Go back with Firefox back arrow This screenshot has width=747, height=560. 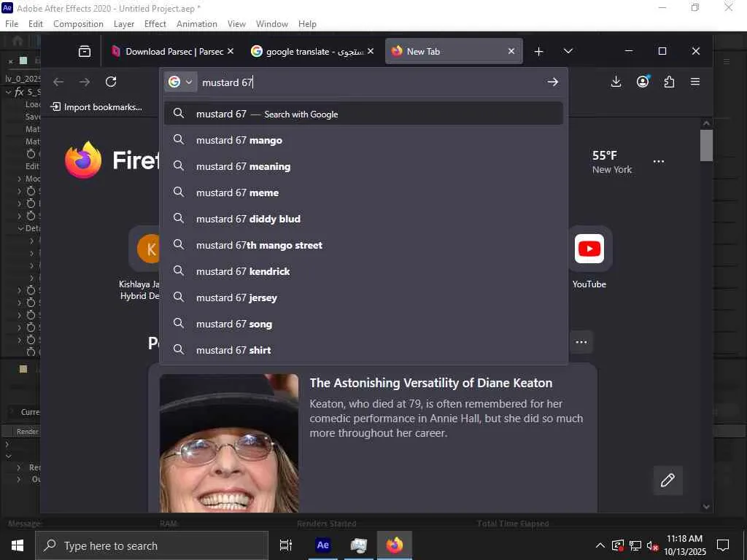click(x=58, y=82)
